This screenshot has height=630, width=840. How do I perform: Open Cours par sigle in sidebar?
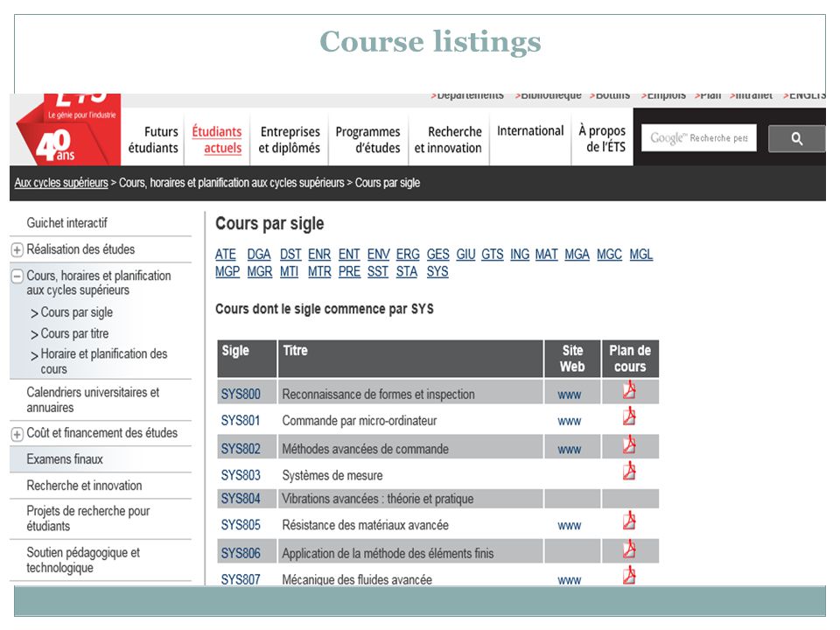[x=77, y=312]
